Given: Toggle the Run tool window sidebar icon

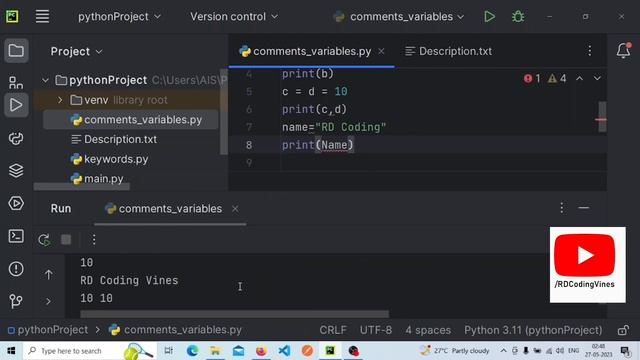Looking at the screenshot, I should pos(16,105).
